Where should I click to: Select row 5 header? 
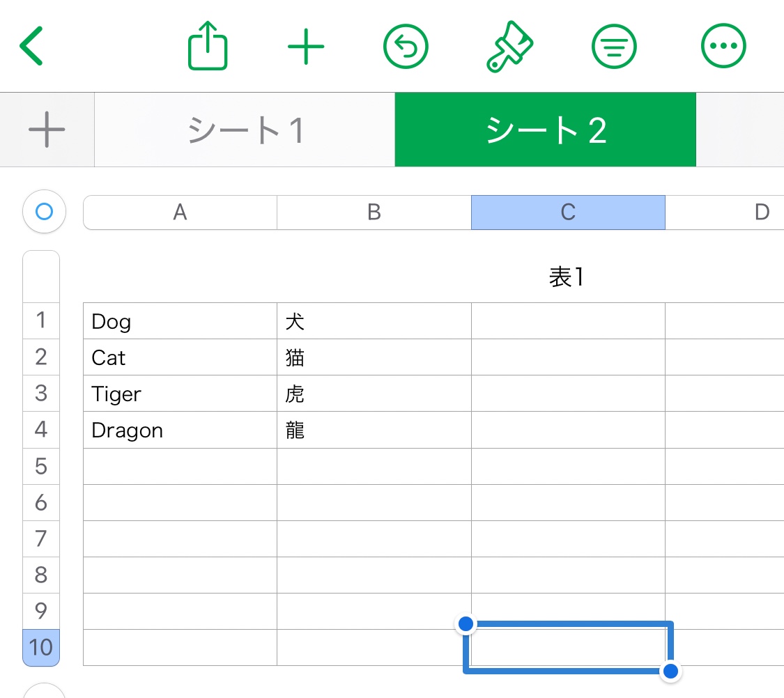pos(41,466)
